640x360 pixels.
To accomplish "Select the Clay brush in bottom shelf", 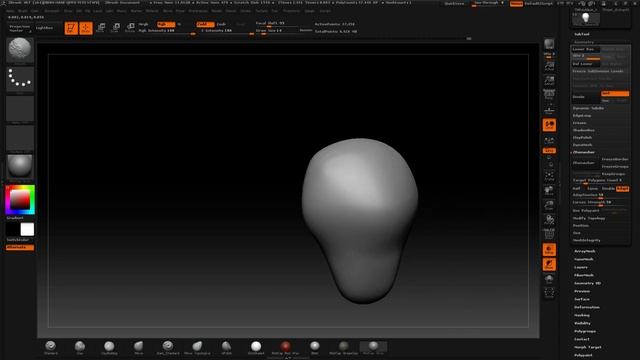I will point(80,348).
